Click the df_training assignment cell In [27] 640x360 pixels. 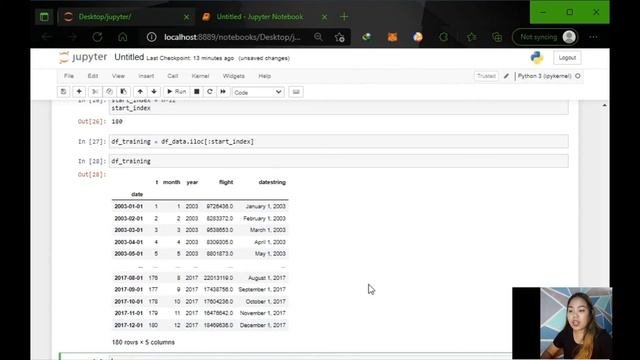[338, 142]
